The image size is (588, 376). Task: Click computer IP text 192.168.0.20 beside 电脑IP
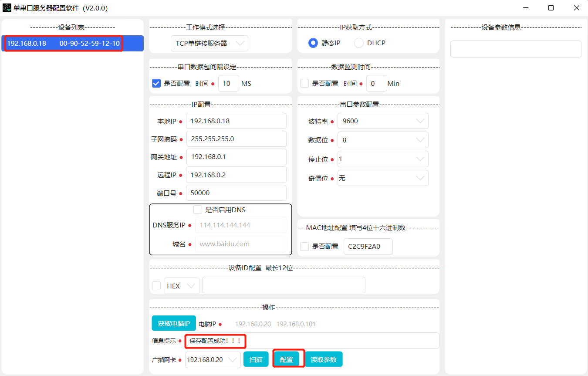tap(253, 324)
